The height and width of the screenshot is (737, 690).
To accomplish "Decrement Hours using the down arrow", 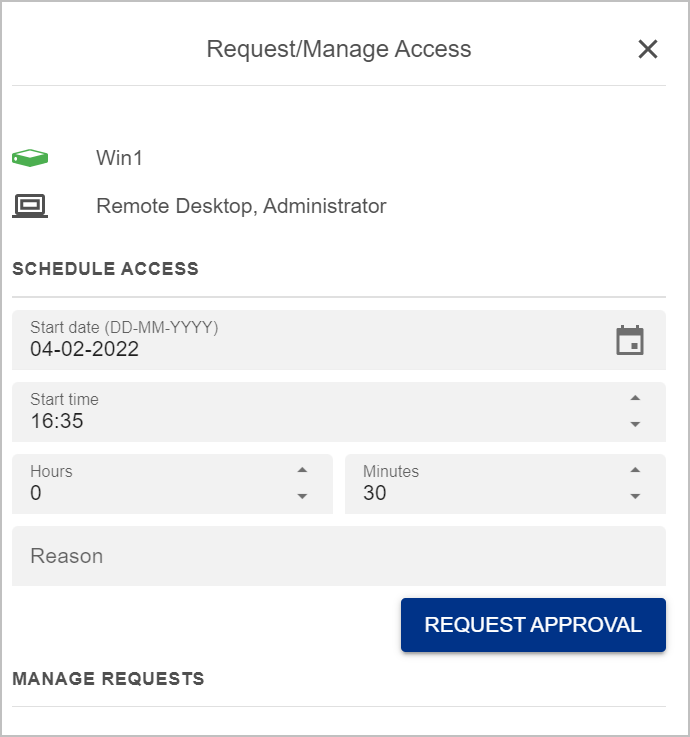I will coord(302,496).
